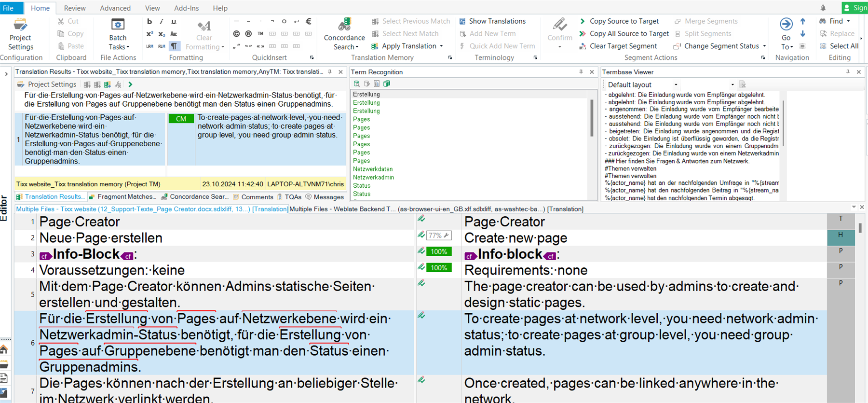Open the File menu
Screen dimensions: 868x403
9,8
